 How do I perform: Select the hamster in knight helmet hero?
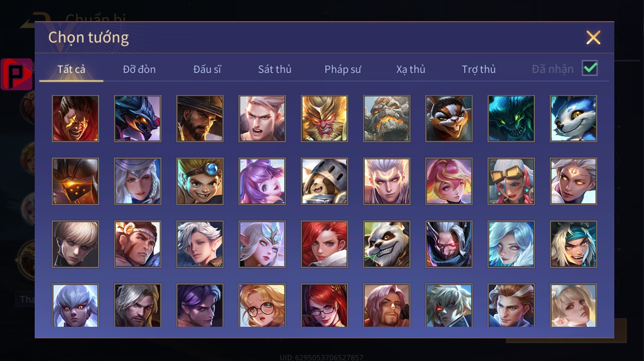tap(325, 181)
